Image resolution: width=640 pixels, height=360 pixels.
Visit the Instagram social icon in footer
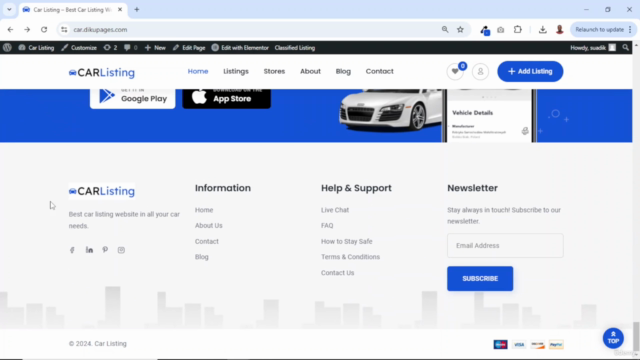121,250
